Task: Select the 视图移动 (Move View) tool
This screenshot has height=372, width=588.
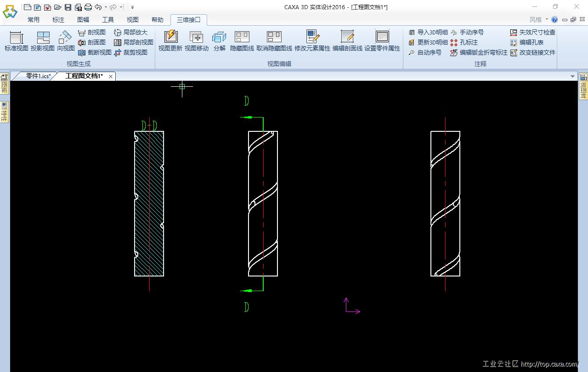Action: pos(197,41)
